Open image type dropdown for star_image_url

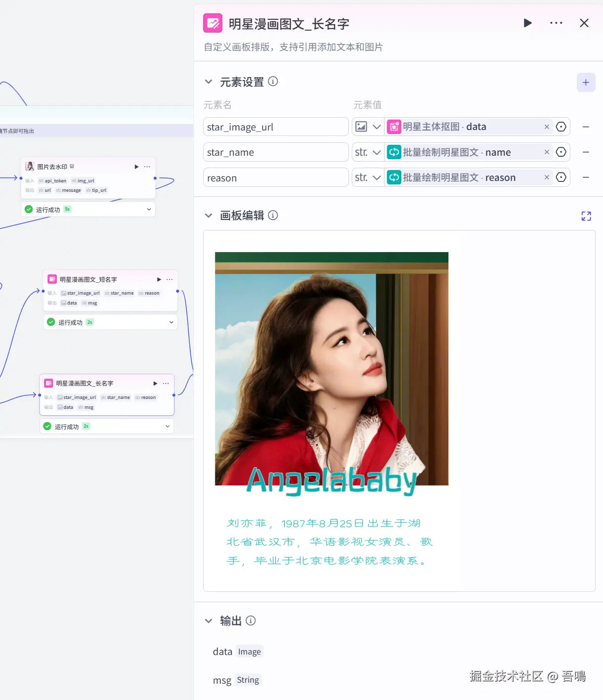[368, 127]
